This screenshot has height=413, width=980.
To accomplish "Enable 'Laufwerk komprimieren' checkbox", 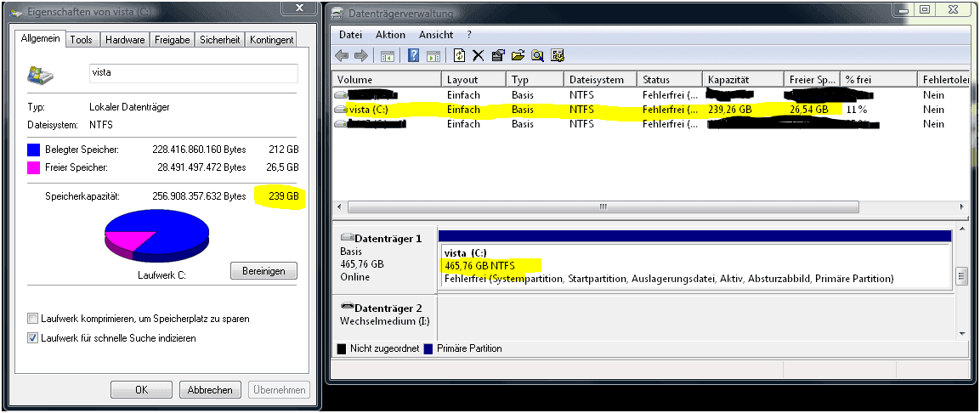I will pyautogui.click(x=32, y=318).
